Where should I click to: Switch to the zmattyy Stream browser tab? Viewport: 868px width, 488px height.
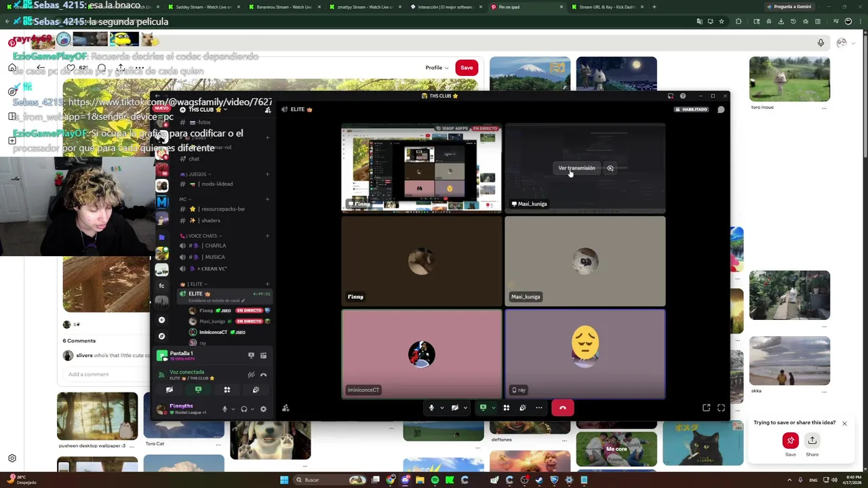pyautogui.click(x=366, y=7)
